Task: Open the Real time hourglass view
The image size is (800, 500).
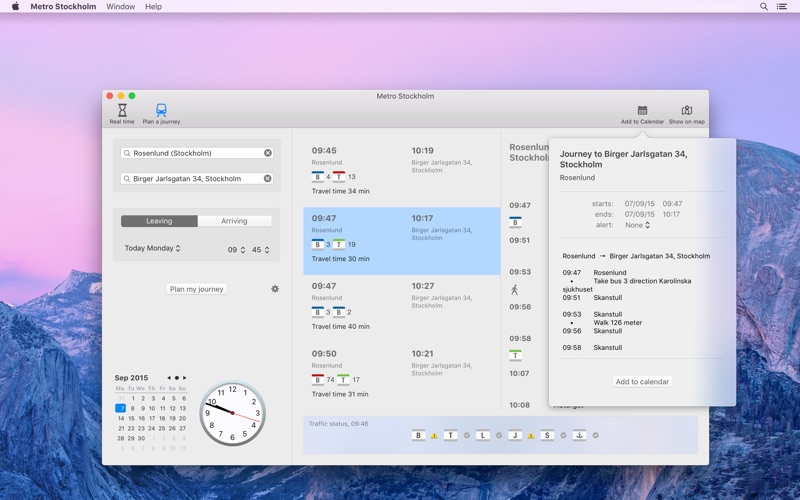Action: click(x=122, y=114)
